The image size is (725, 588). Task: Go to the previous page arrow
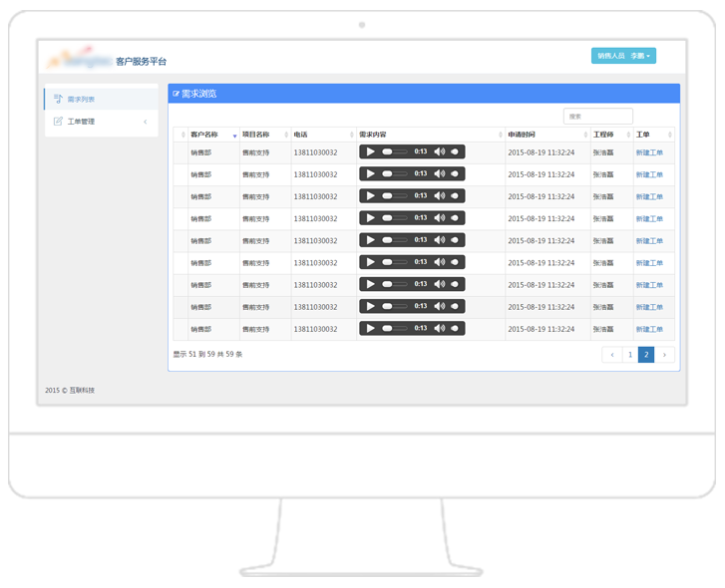(612, 355)
